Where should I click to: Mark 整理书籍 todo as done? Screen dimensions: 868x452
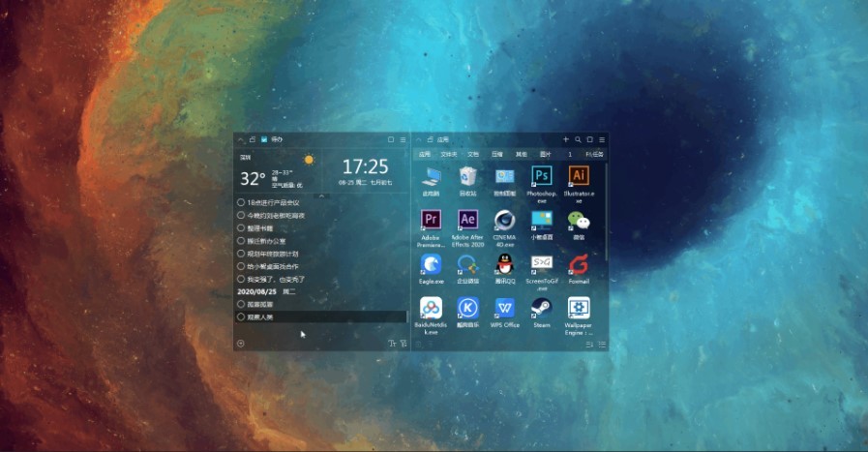[x=241, y=227]
